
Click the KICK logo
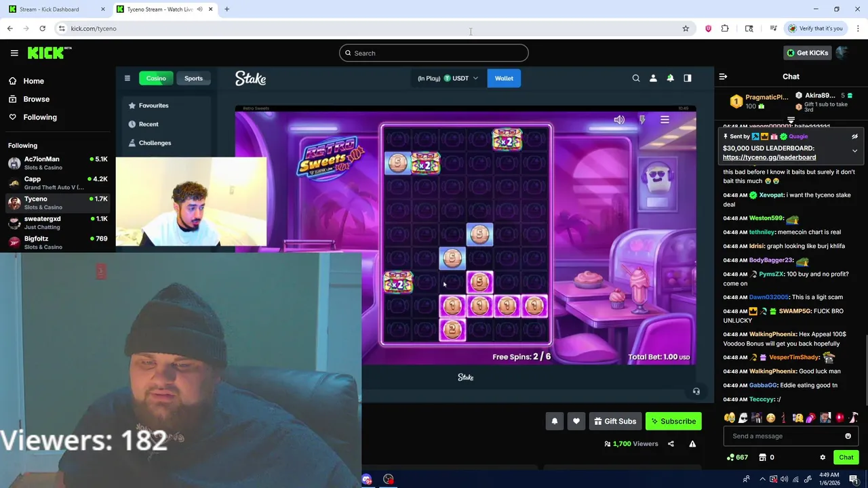click(x=50, y=53)
